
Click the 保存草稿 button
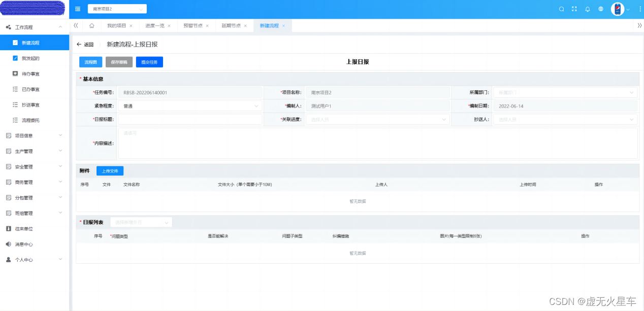pos(119,62)
